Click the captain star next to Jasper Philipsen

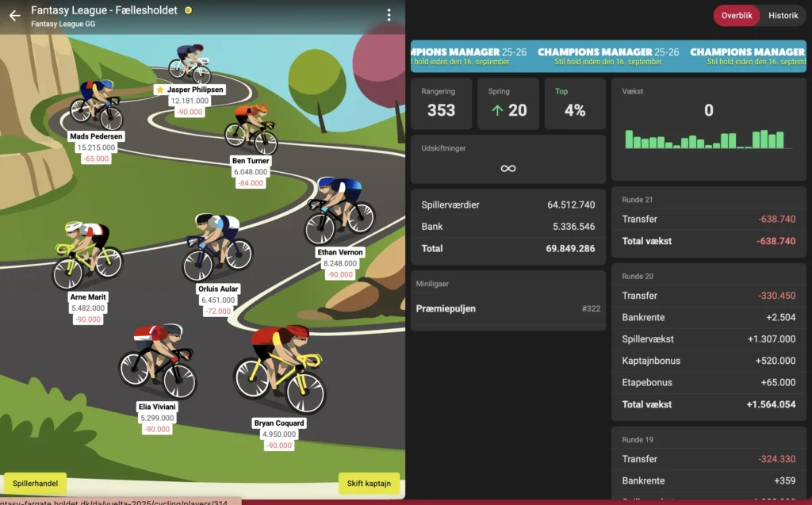pos(160,90)
